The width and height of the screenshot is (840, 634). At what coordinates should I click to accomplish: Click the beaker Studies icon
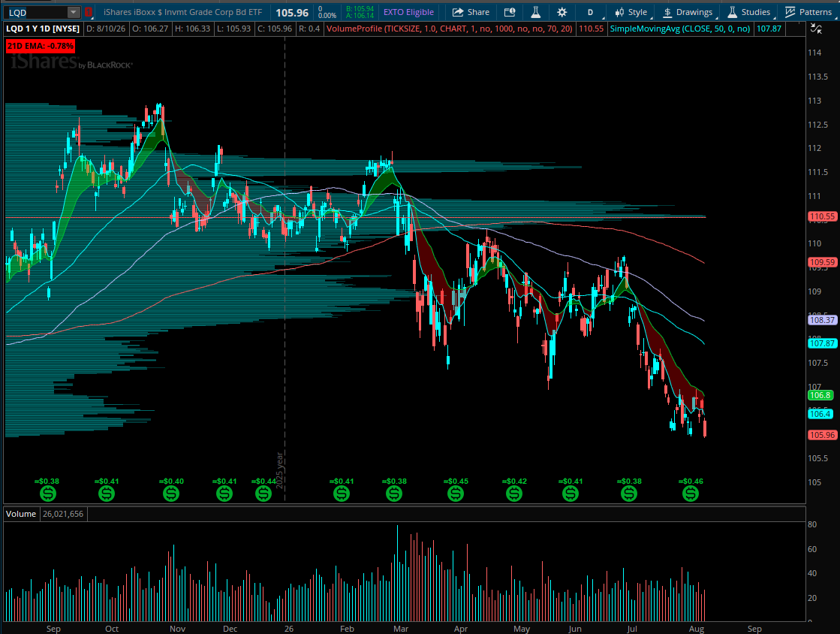733,12
